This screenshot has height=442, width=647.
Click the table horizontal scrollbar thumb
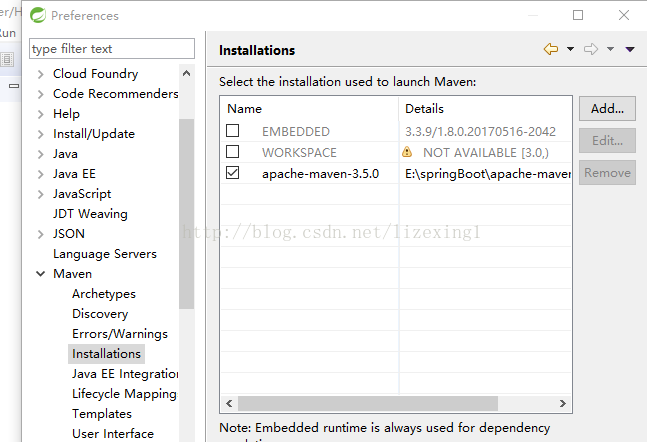[x=368, y=404]
